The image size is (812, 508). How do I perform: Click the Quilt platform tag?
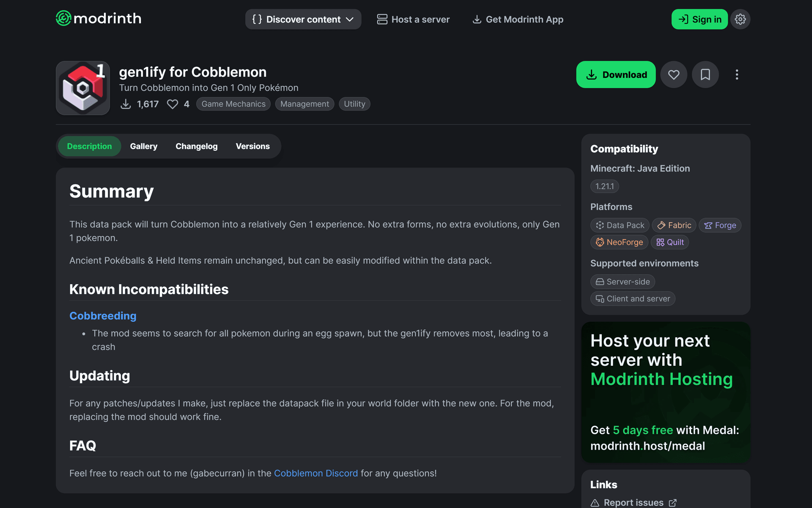(x=670, y=242)
